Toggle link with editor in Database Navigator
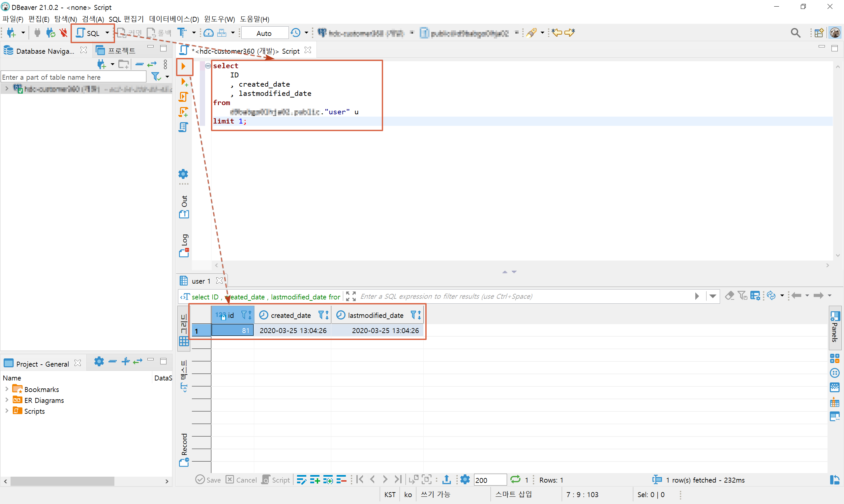844x504 pixels. point(152,64)
